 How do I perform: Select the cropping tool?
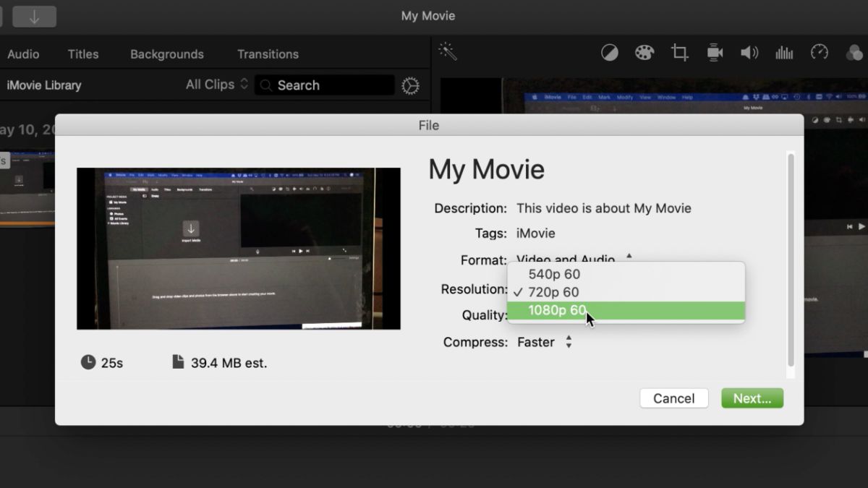[679, 53]
